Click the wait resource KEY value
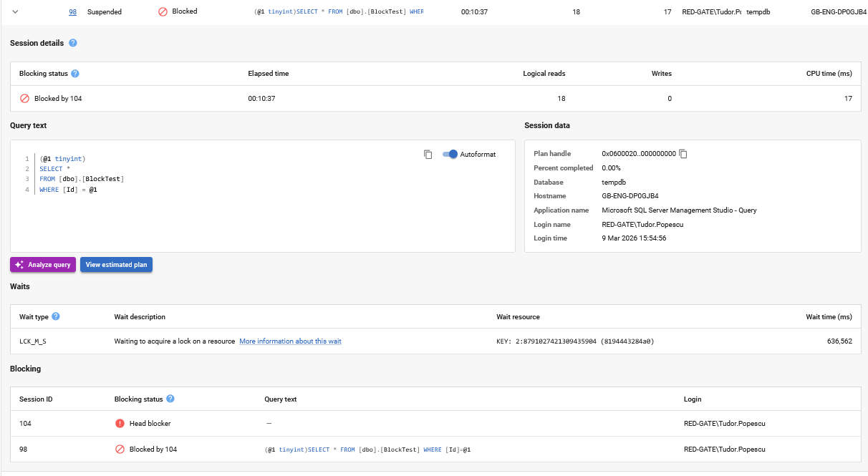 574,341
